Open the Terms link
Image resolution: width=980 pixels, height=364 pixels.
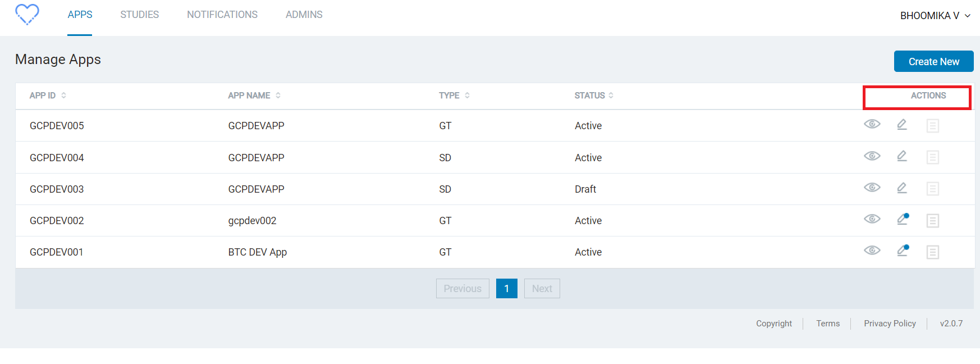click(x=828, y=324)
